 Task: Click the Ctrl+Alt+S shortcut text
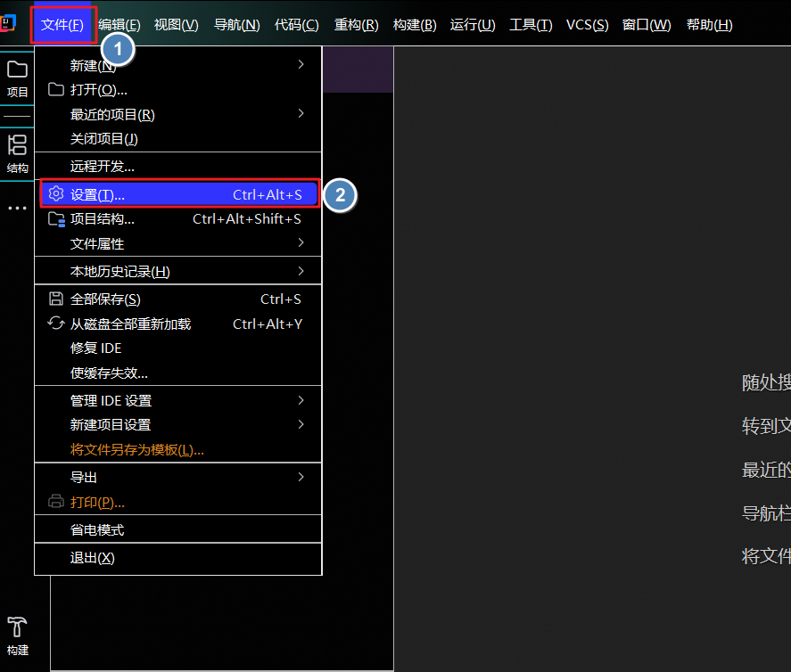click(268, 195)
